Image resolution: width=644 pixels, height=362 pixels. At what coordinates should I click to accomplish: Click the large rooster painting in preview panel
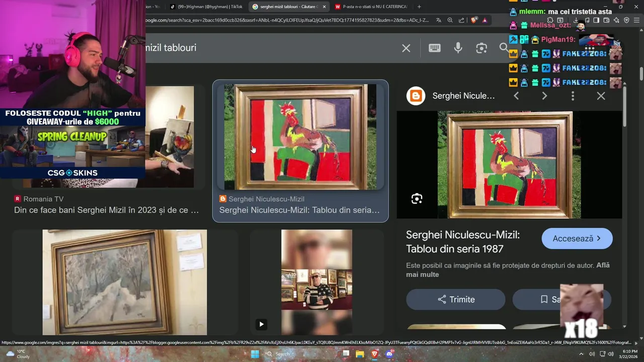click(509, 164)
